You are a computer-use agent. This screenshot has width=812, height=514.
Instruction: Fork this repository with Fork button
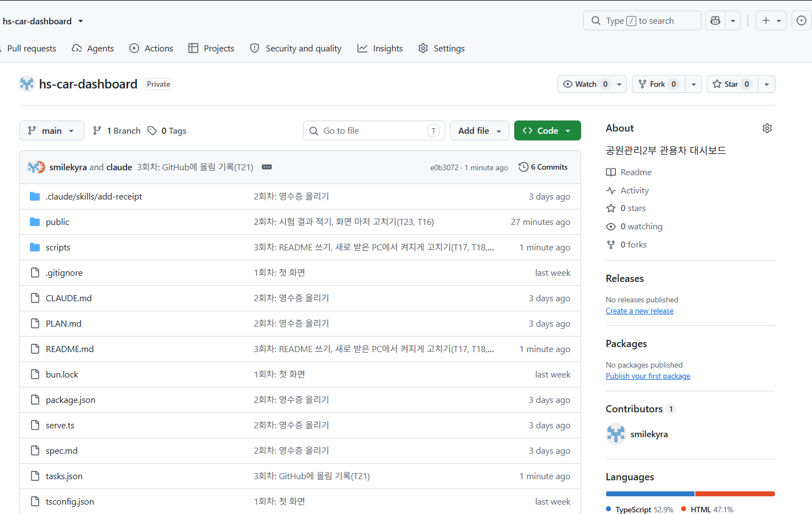[x=658, y=84]
